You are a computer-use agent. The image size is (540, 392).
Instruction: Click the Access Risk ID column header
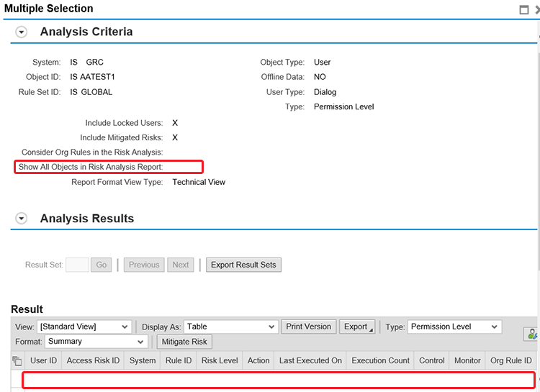93,361
